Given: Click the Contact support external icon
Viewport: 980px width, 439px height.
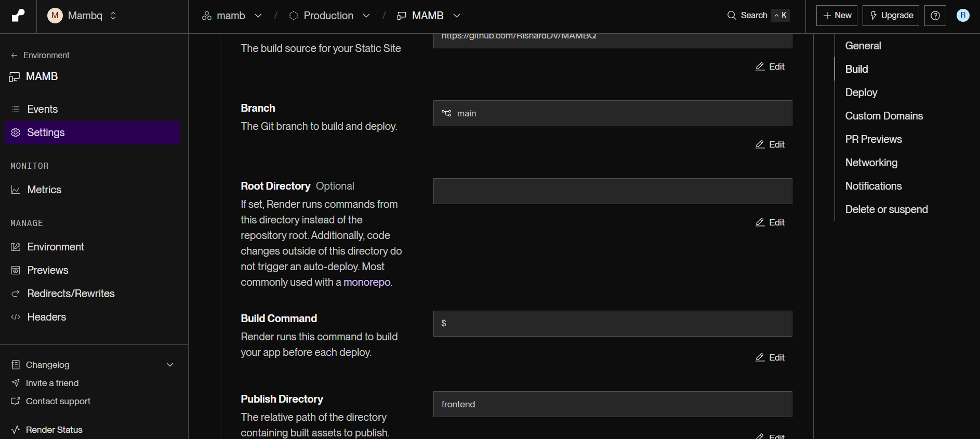Looking at the screenshot, I should pos(16,401).
